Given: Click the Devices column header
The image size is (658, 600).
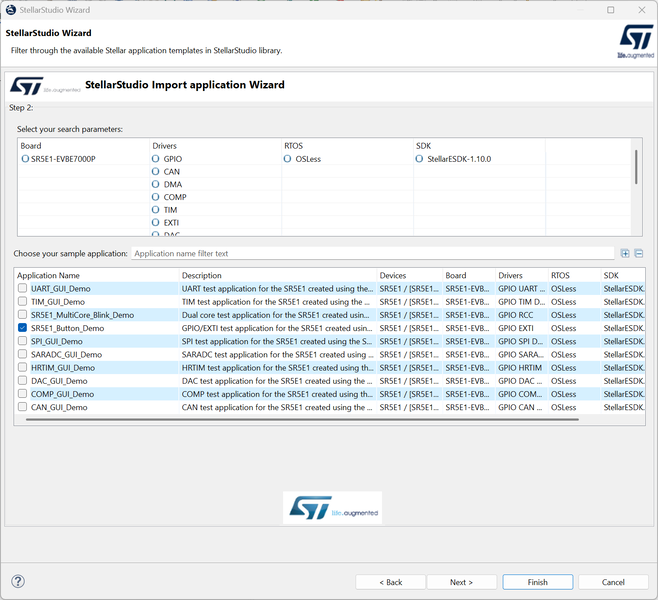Looking at the screenshot, I should click(x=410, y=275).
